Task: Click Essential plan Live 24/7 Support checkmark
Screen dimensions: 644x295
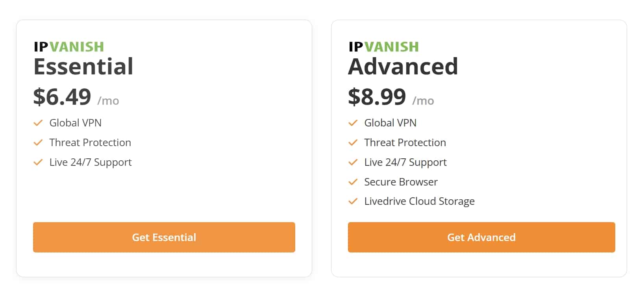Action: [x=38, y=162]
